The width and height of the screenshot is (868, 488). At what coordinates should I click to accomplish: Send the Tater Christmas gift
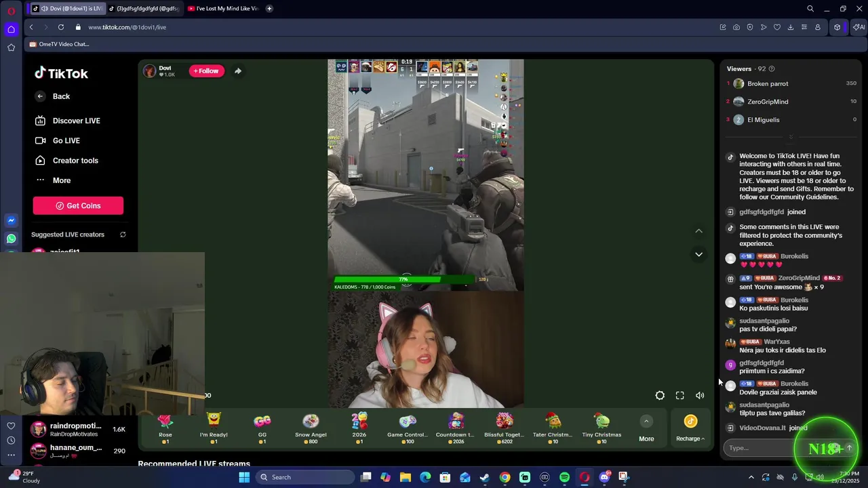pyautogui.click(x=553, y=429)
